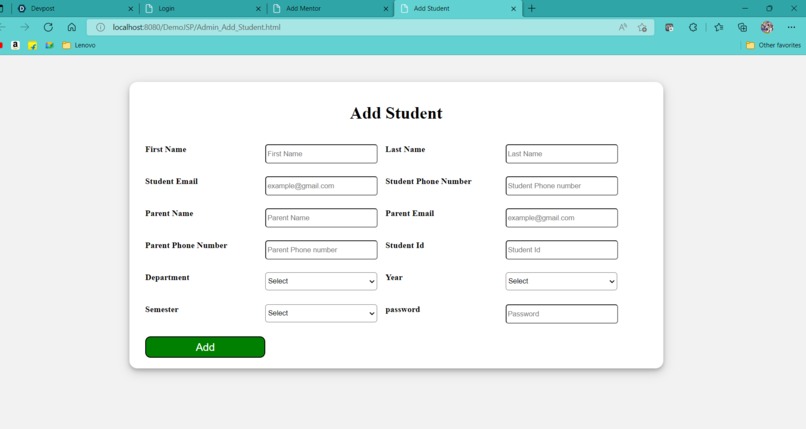The image size is (806, 429).
Task: Go to the browser home page icon
Action: (71, 27)
